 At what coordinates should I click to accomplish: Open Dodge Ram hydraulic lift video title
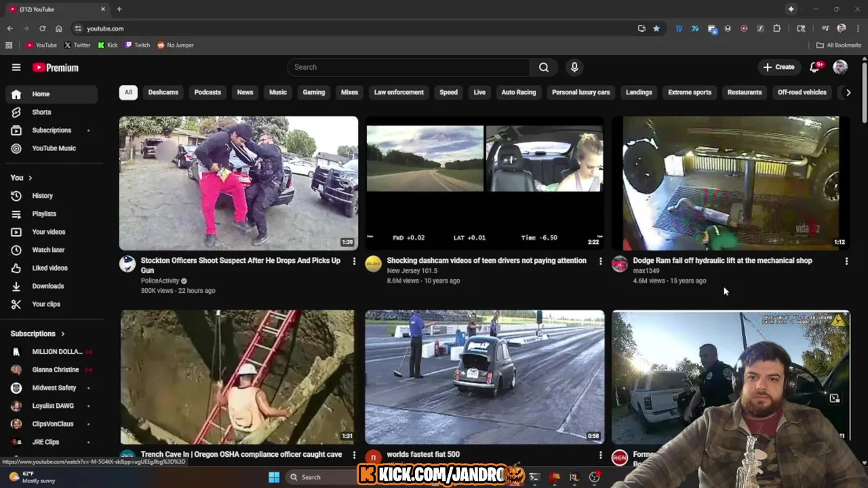[x=722, y=260]
